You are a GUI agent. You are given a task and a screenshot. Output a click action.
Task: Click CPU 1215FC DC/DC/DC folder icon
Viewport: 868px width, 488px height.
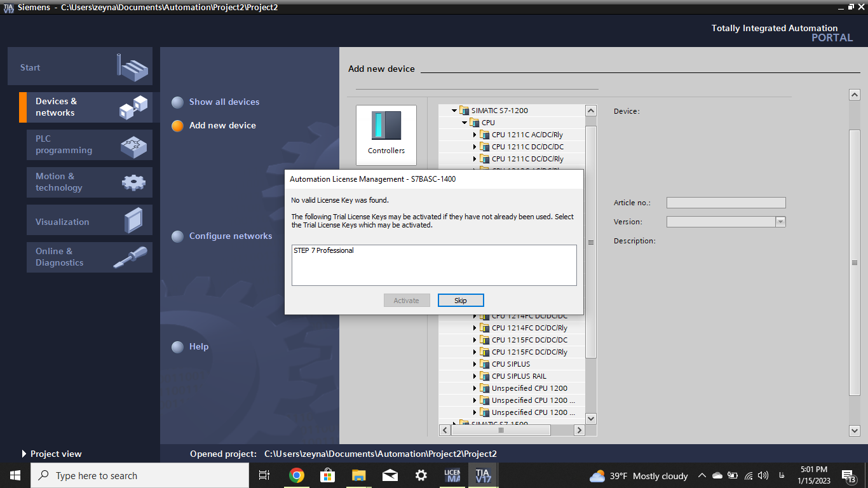[x=485, y=340]
